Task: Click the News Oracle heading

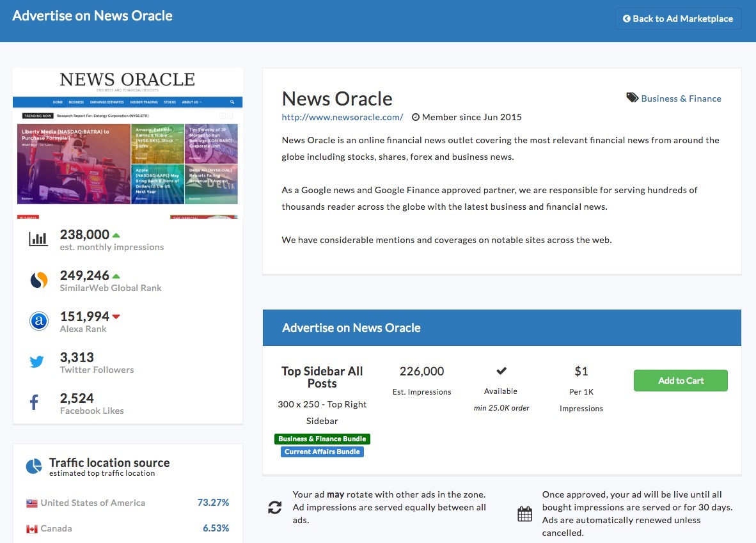Action: click(337, 99)
